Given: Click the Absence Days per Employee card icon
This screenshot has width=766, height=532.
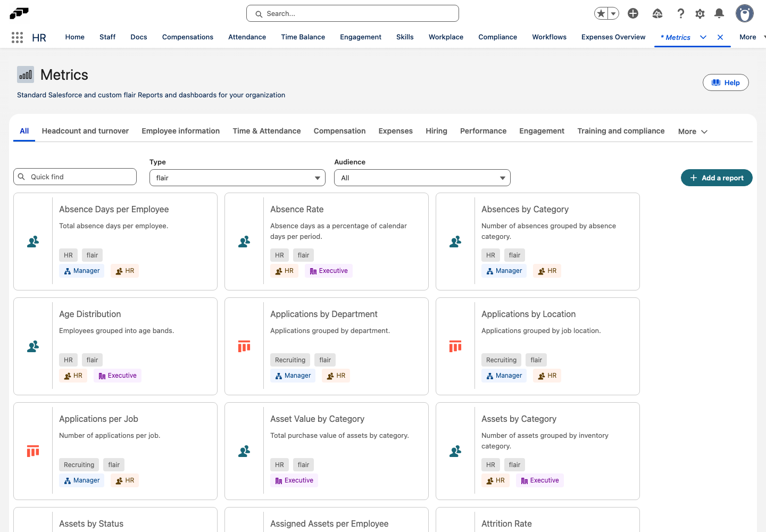Looking at the screenshot, I should coord(33,242).
